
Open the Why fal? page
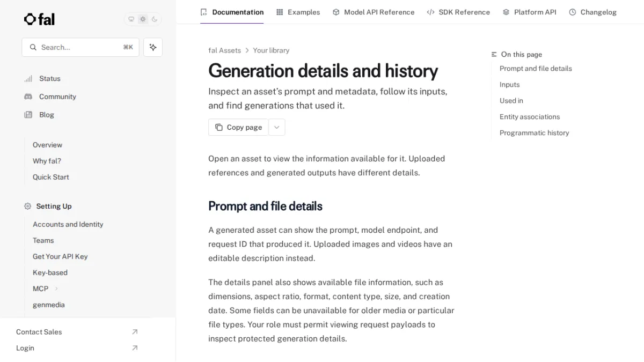click(47, 161)
